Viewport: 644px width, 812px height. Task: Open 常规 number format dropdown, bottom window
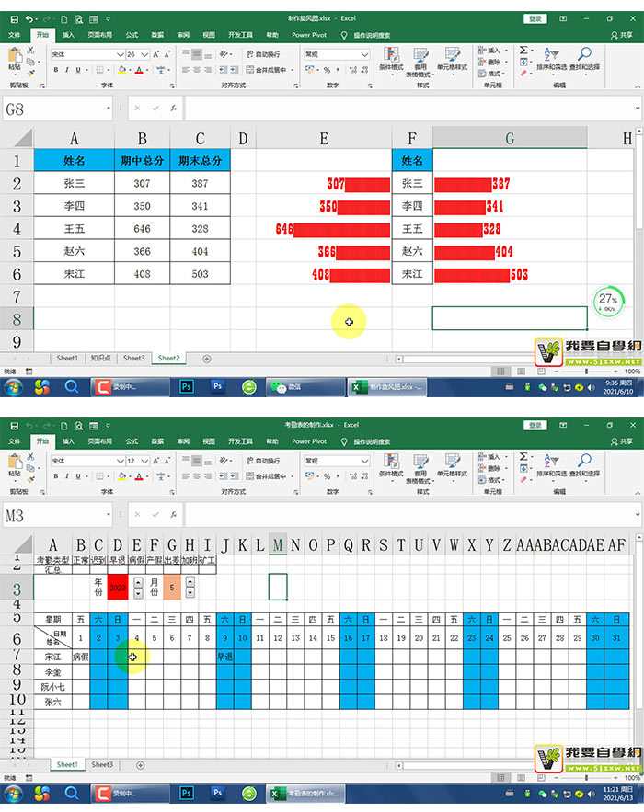click(364, 461)
